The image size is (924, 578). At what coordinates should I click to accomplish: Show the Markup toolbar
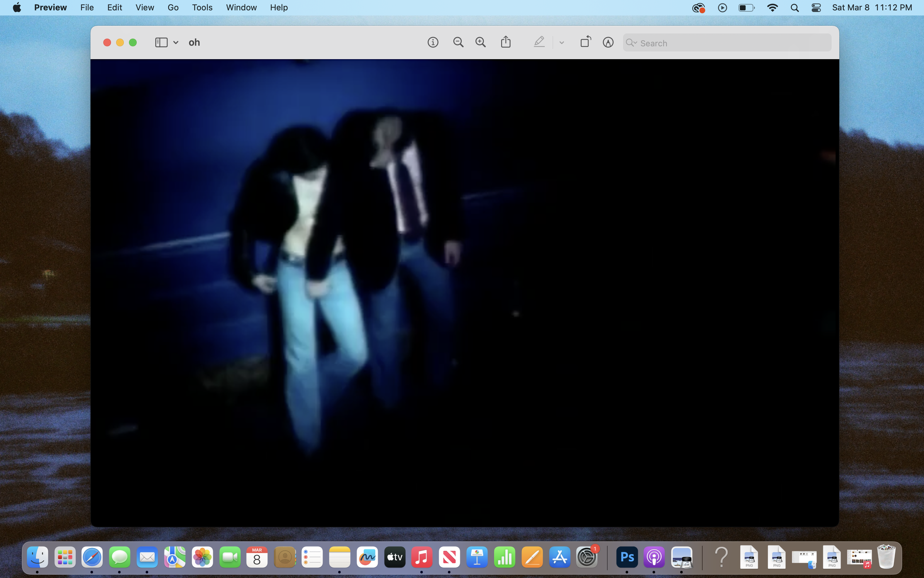pos(608,43)
